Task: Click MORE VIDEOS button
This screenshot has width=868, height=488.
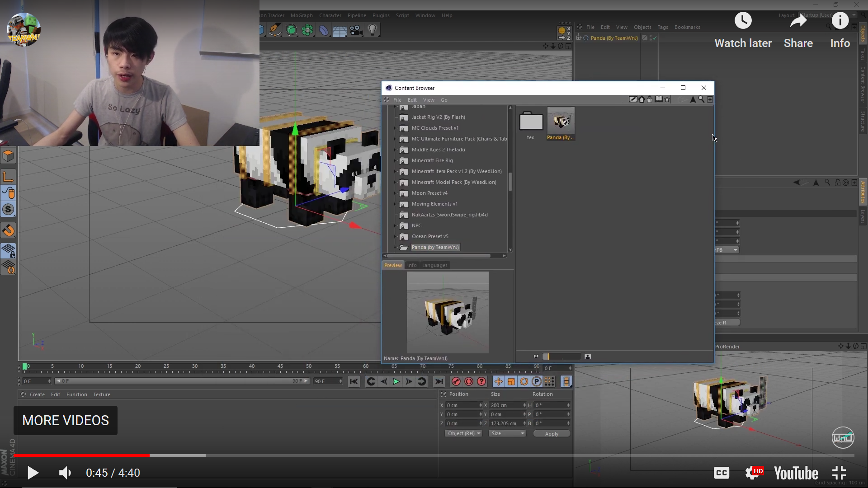Action: [x=66, y=420]
